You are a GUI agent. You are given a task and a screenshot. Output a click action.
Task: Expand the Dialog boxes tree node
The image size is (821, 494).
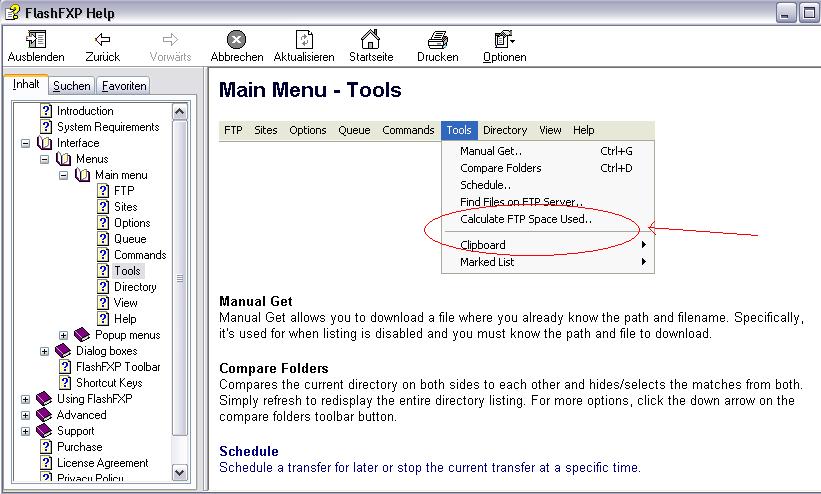44,351
